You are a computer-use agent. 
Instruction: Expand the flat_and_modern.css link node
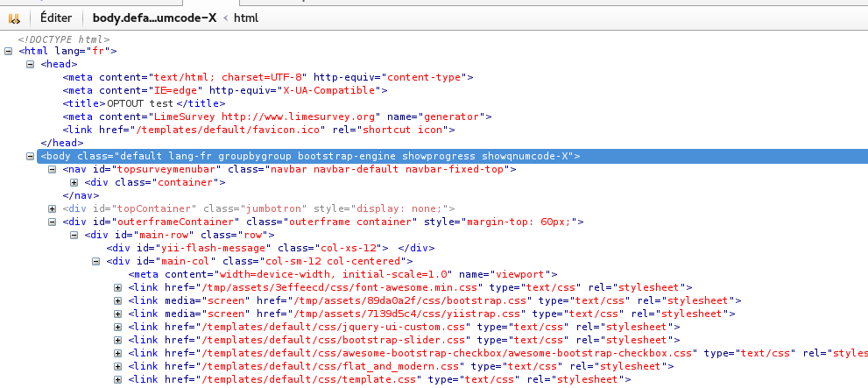click(118, 366)
